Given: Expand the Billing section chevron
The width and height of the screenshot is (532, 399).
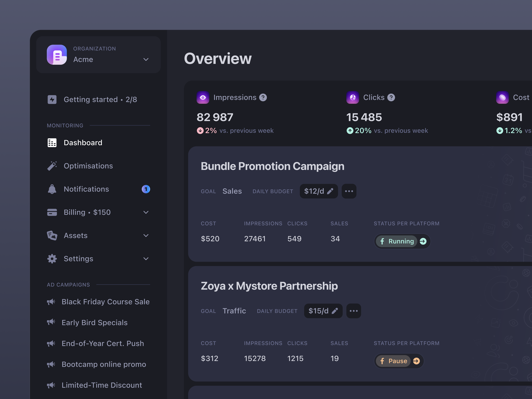Looking at the screenshot, I should pyautogui.click(x=146, y=212).
